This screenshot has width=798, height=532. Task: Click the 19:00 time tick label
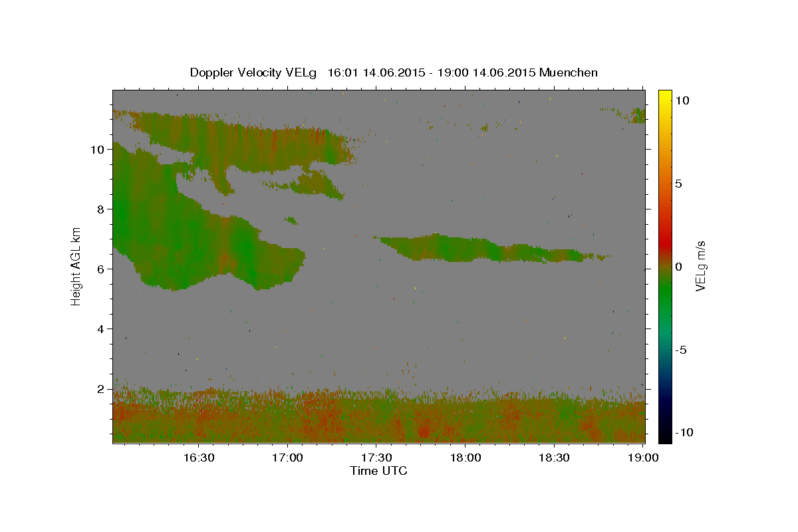(644, 458)
